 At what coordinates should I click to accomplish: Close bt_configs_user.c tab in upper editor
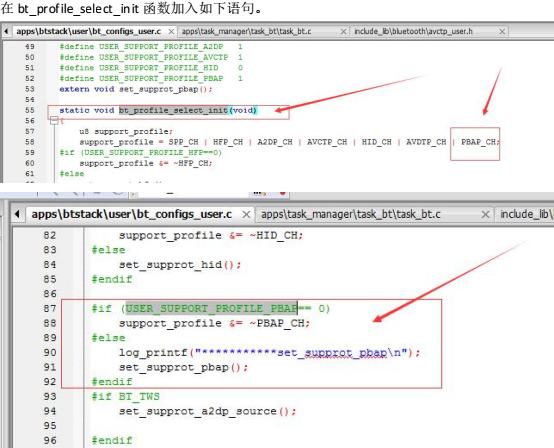pos(171,32)
